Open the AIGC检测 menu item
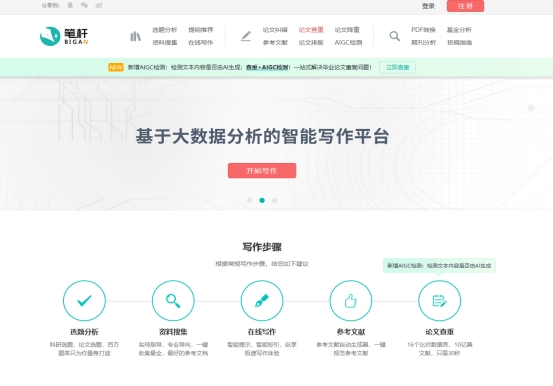Image resolution: width=553 pixels, height=386 pixels. pyautogui.click(x=348, y=42)
